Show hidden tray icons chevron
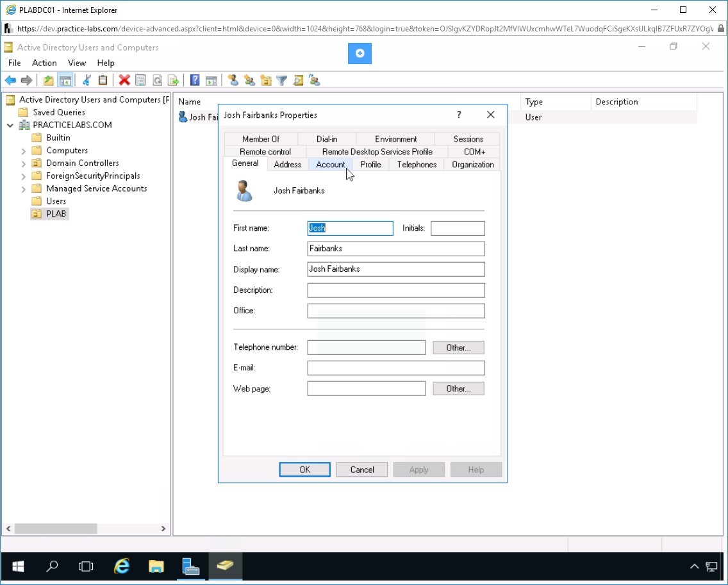728x585 pixels. point(694,566)
